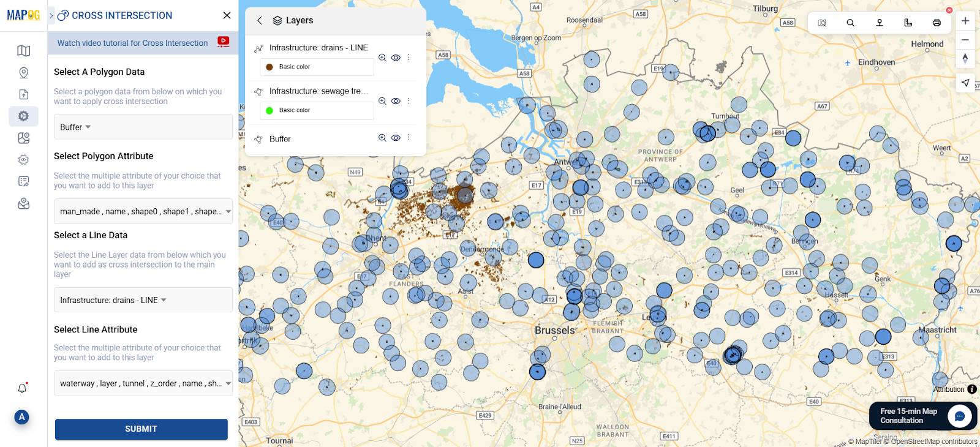Click the OpenStreetMap contributors link
This screenshot has width=980, height=447.
click(x=934, y=441)
